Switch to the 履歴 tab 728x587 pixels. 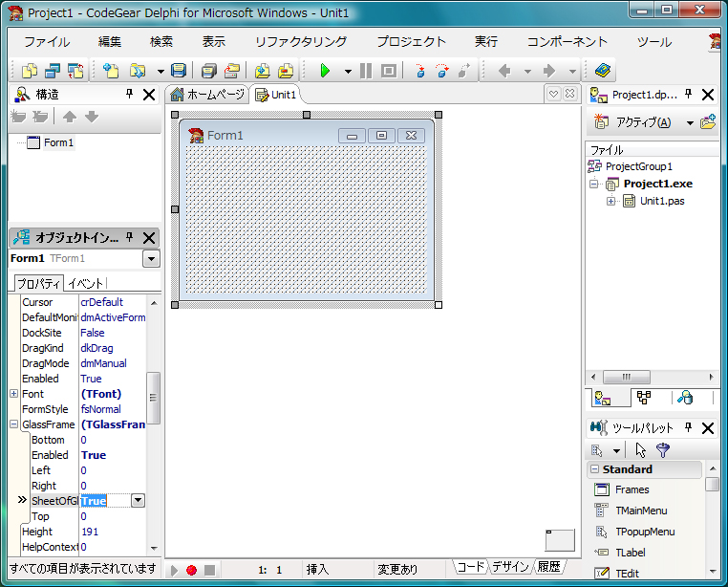pos(548,567)
